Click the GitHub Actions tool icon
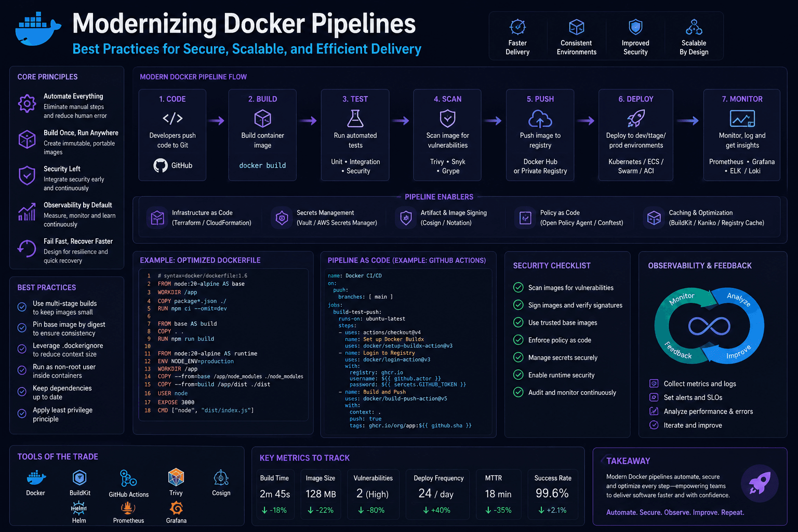This screenshot has height=532, width=798. pyautogui.click(x=128, y=478)
